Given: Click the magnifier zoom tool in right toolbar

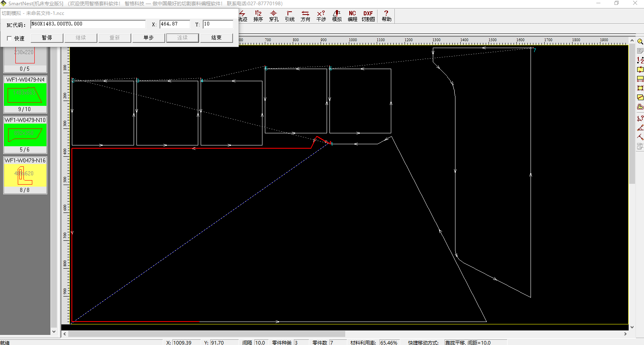Looking at the screenshot, I should [640, 41].
